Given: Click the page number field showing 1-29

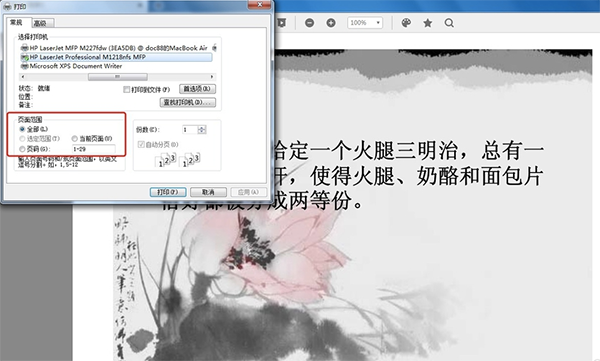Looking at the screenshot, I should [x=94, y=149].
